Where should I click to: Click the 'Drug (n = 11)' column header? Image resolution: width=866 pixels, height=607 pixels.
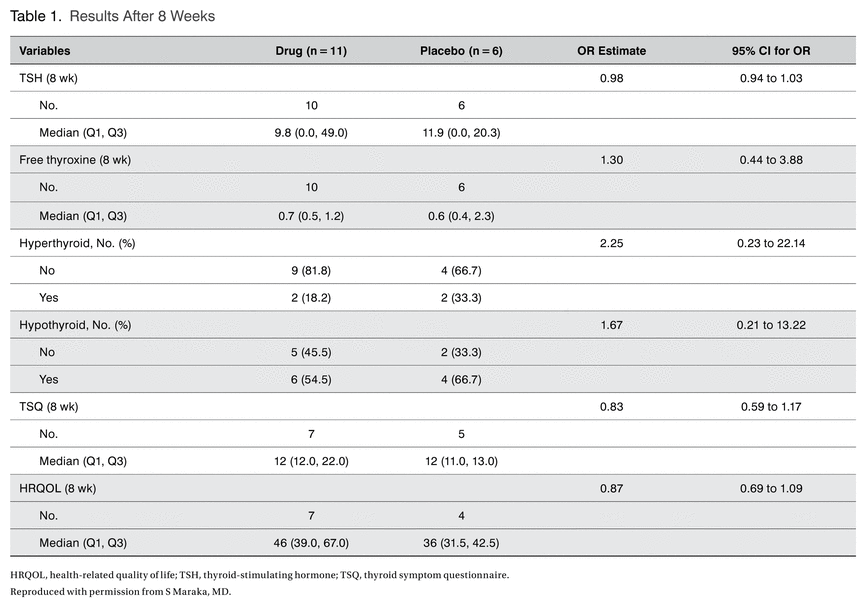click(311, 51)
